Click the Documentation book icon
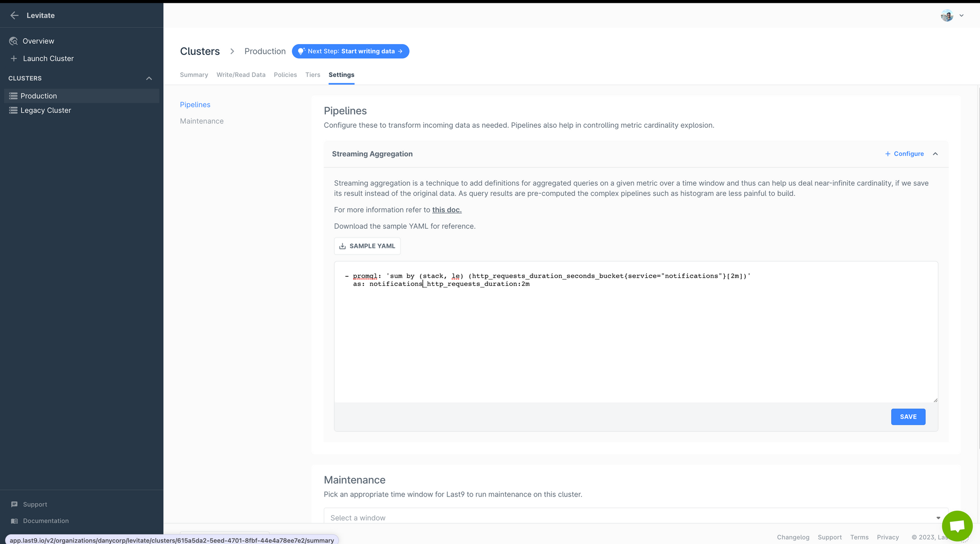 (x=14, y=521)
